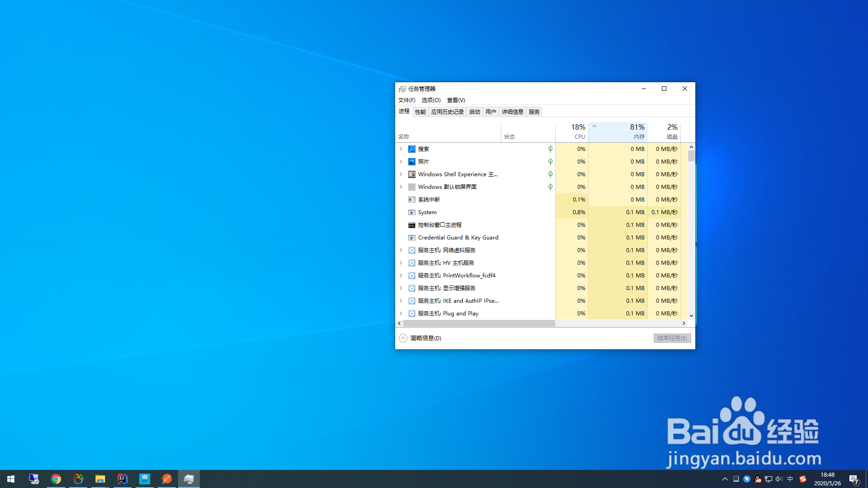868x488 pixels.
Task: Expand 服务主机: 网络虚拟服务 entry
Action: click(401, 250)
